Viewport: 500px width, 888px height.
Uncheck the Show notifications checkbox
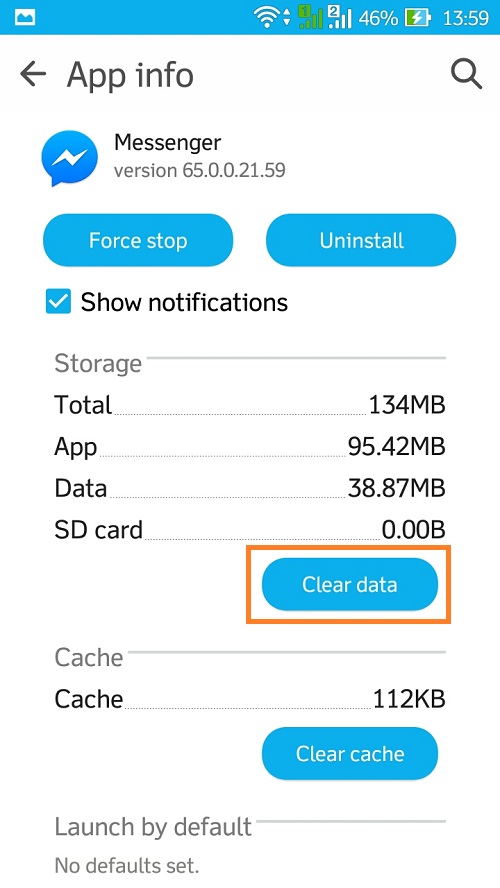[58, 301]
